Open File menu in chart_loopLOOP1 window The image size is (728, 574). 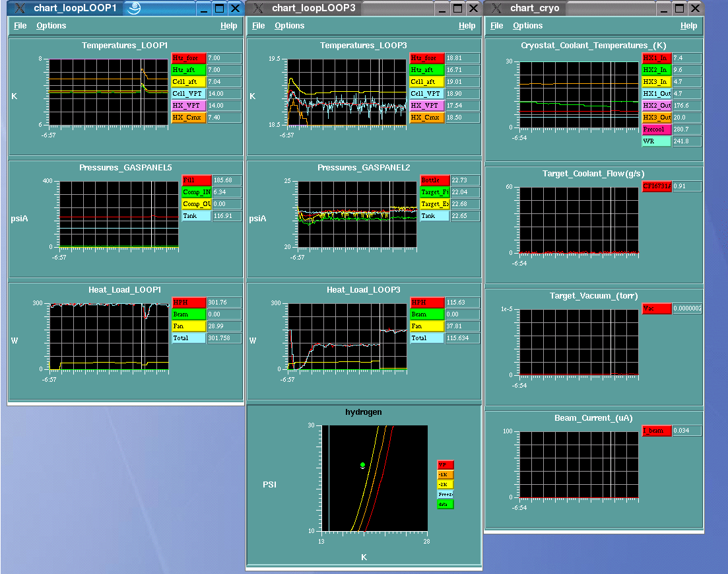click(20, 26)
